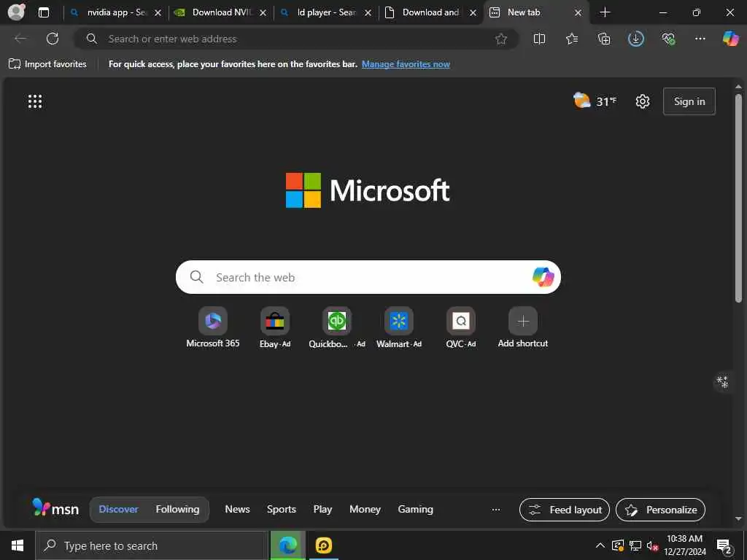747x560 pixels.
Task: Close the Download NVIDIA tab
Action: (263, 13)
